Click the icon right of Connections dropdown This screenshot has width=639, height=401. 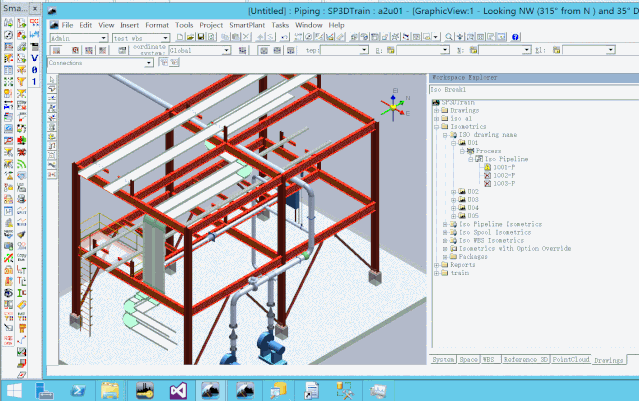pos(164,62)
